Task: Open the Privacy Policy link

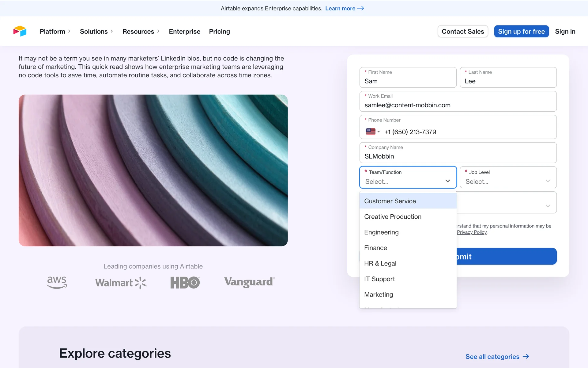Action: pyautogui.click(x=472, y=232)
